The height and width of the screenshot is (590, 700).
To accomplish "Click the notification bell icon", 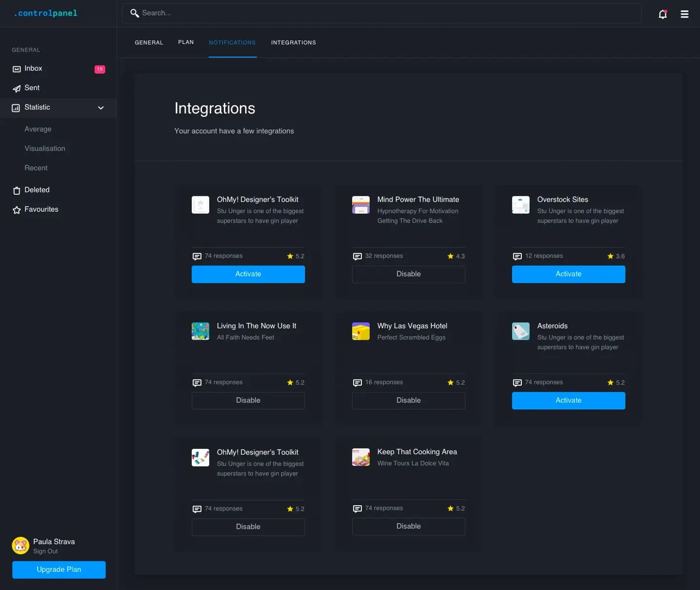I will pyautogui.click(x=663, y=14).
